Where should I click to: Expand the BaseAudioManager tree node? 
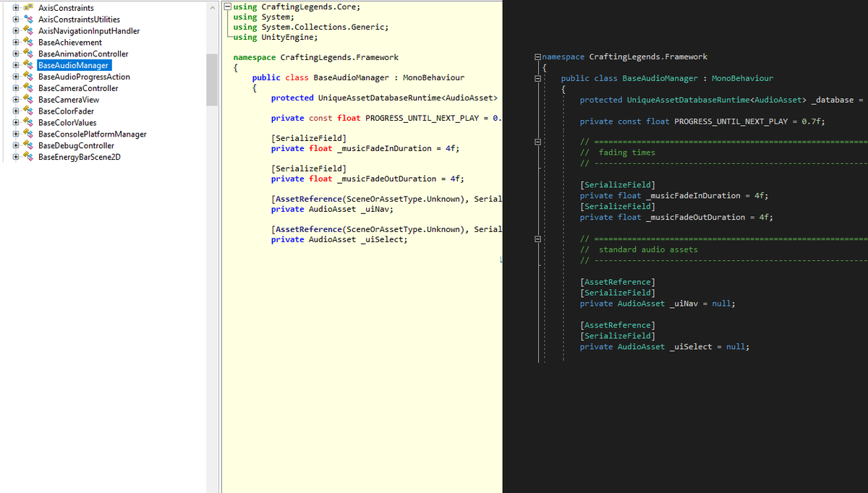click(16, 65)
